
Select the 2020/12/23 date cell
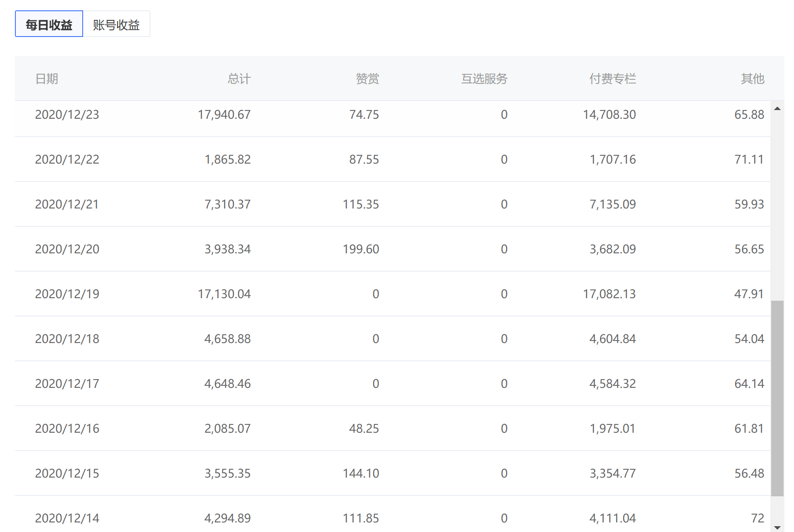67,115
